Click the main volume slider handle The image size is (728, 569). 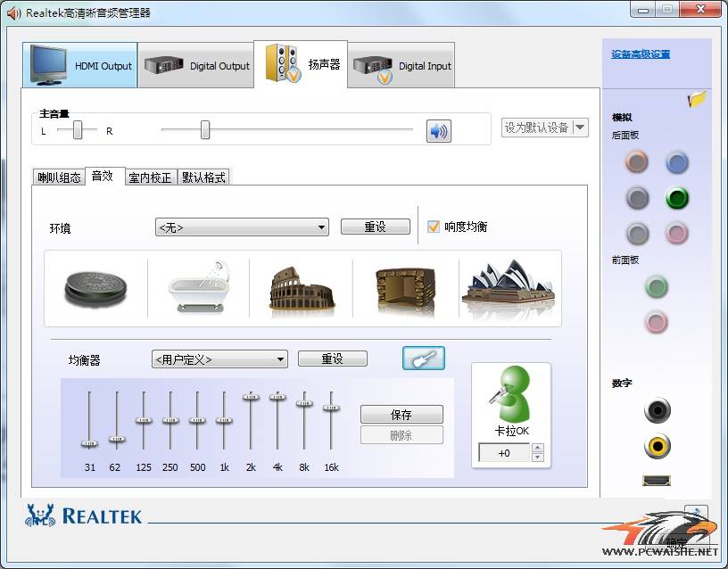click(x=205, y=130)
